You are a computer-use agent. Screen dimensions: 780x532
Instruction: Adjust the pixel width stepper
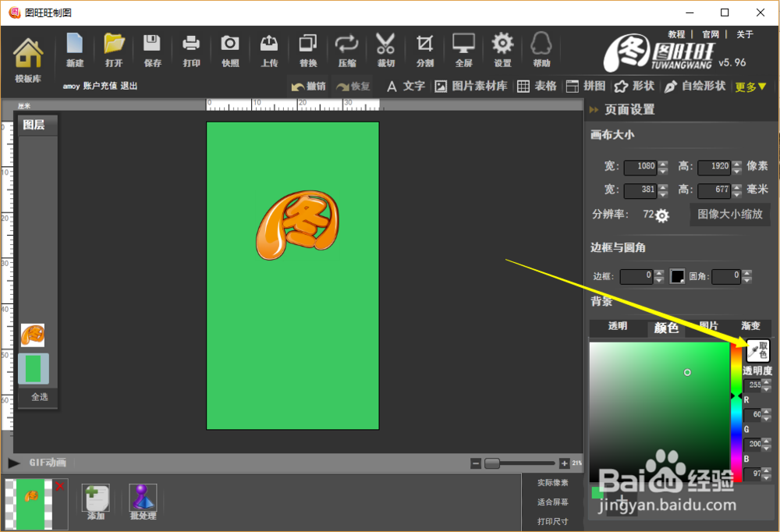point(662,167)
